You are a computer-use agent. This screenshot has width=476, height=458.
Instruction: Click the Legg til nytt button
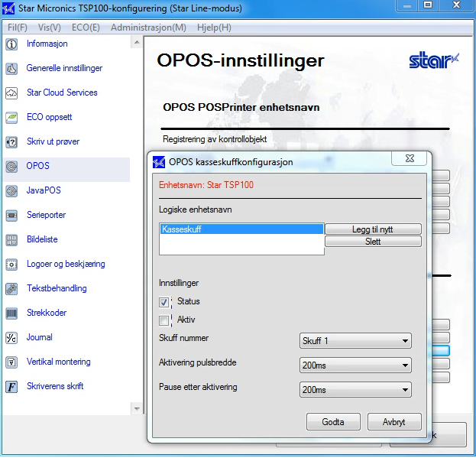click(x=373, y=229)
